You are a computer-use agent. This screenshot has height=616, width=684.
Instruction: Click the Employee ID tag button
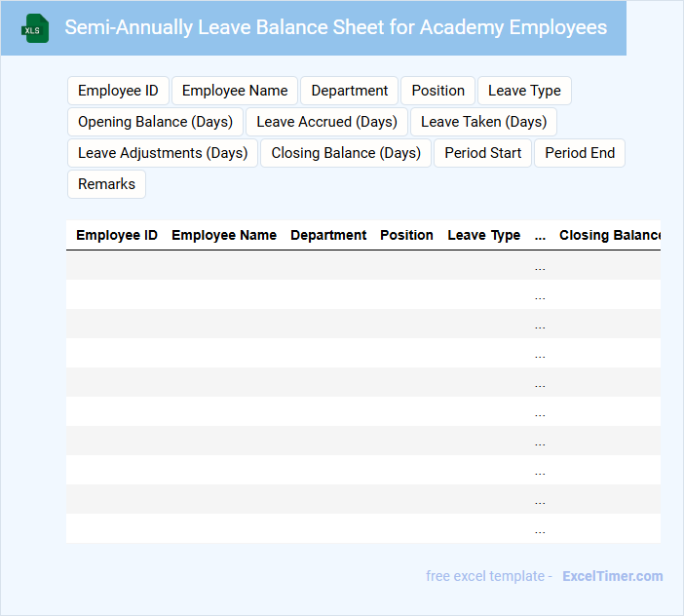118,91
